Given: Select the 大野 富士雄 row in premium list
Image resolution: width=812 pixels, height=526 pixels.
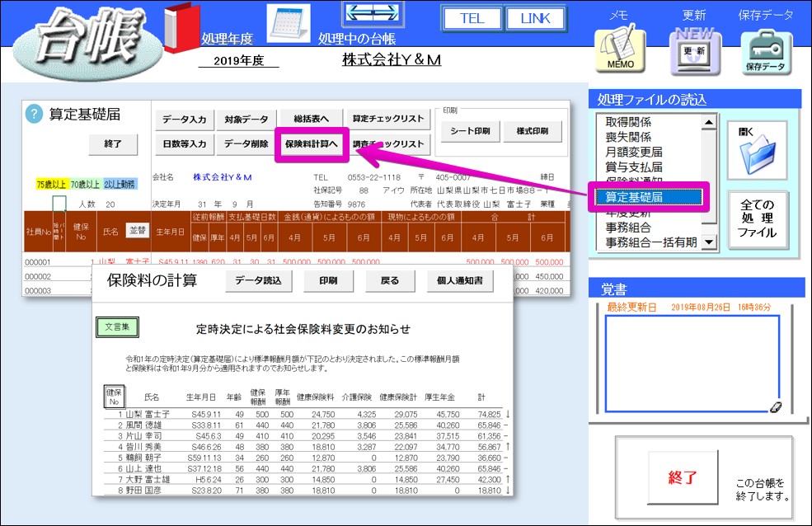Looking at the screenshot, I should [307, 479].
